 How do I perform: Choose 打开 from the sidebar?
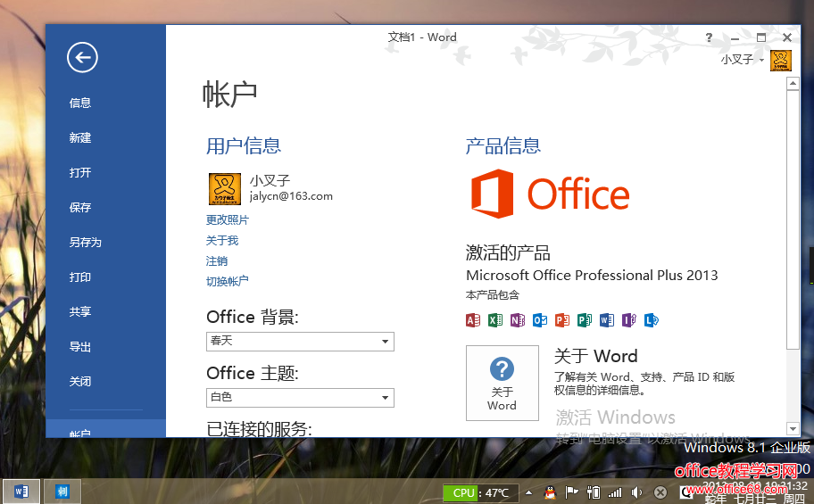[80, 172]
